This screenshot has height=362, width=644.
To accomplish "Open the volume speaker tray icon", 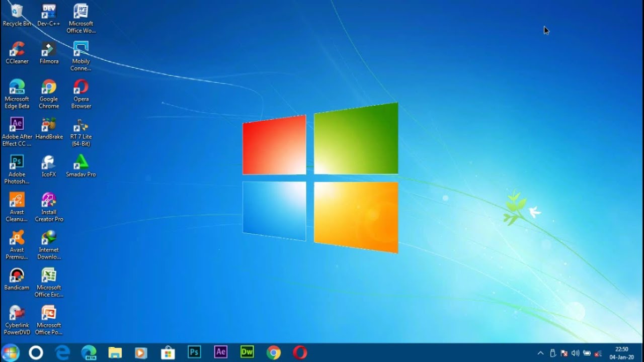I will pos(575,353).
